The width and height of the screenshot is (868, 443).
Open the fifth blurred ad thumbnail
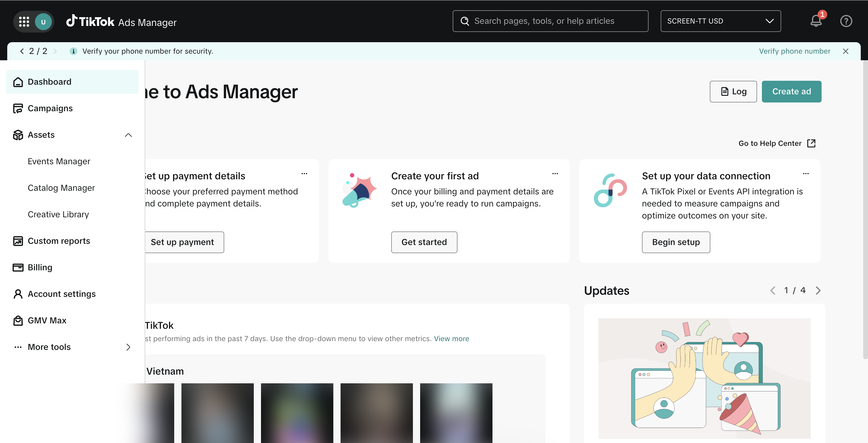coord(456,413)
